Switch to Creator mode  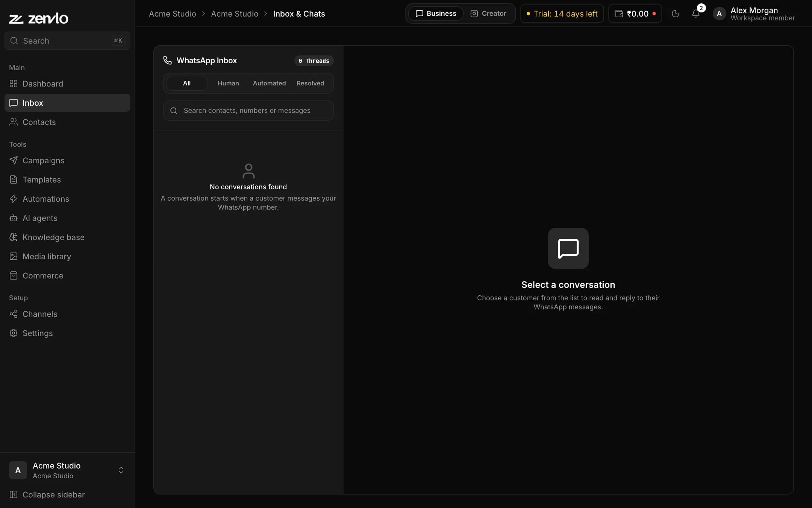pos(488,14)
